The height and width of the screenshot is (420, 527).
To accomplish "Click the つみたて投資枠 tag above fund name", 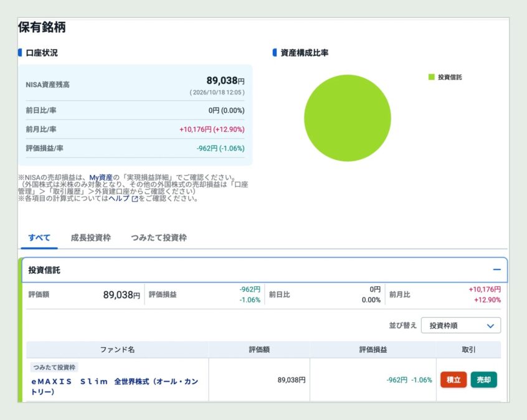I will 54,367.
